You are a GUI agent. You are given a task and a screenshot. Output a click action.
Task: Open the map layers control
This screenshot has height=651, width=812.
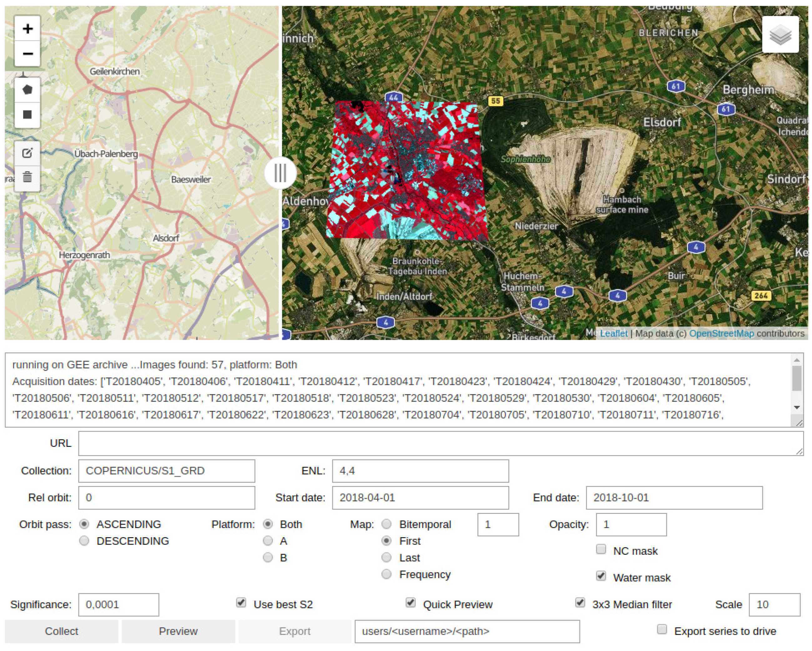tap(780, 34)
